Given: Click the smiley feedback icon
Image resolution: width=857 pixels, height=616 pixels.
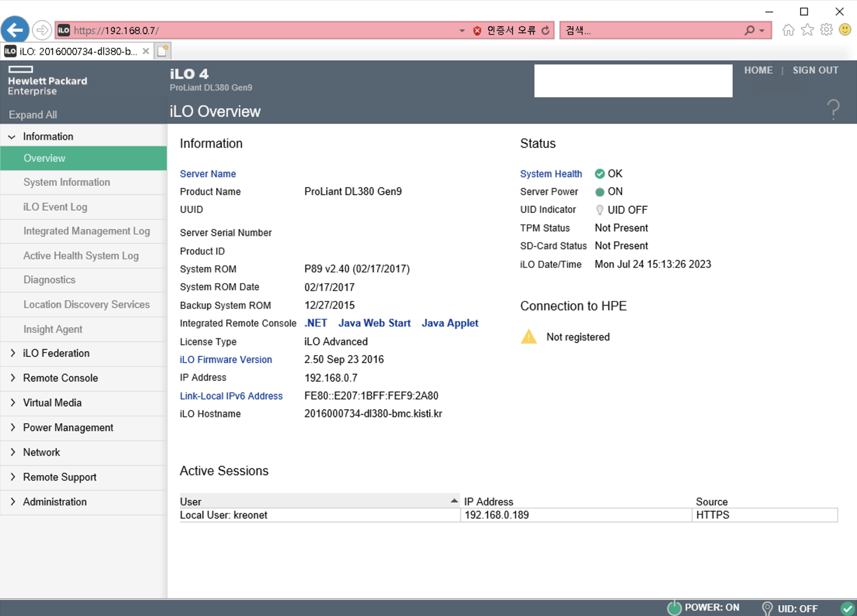Looking at the screenshot, I should pyautogui.click(x=845, y=29).
